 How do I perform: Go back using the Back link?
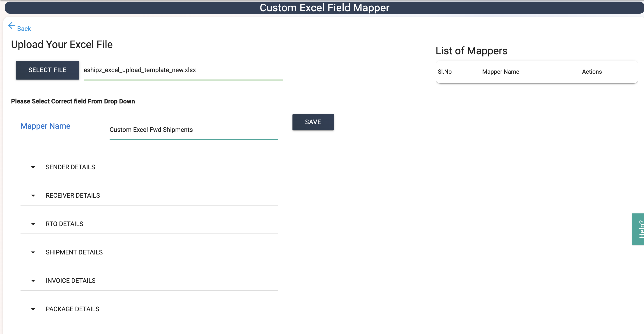coord(24,29)
